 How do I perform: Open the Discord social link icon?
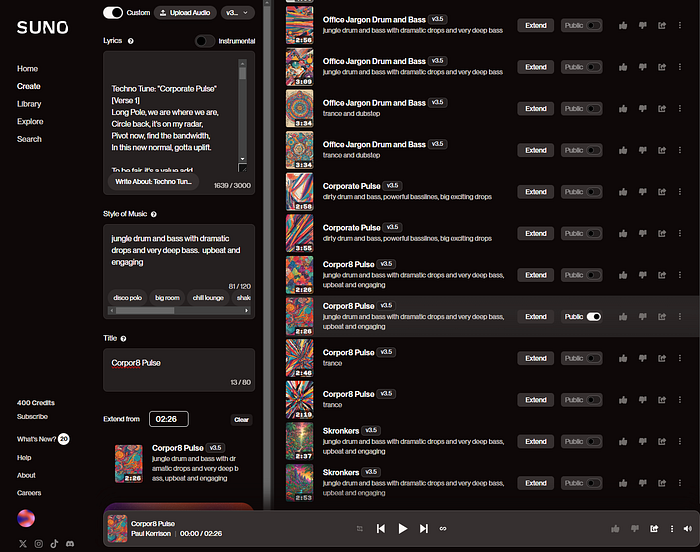tap(70, 544)
